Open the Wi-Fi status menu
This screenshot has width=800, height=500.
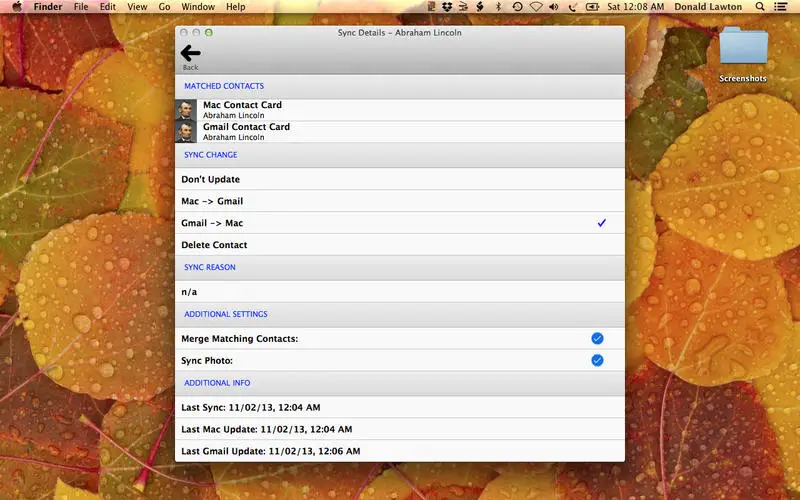536,7
